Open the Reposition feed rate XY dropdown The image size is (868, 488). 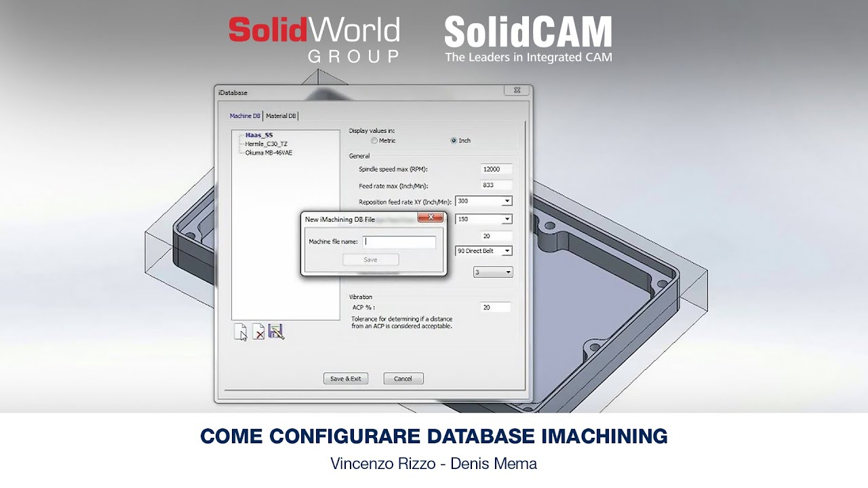click(x=507, y=201)
